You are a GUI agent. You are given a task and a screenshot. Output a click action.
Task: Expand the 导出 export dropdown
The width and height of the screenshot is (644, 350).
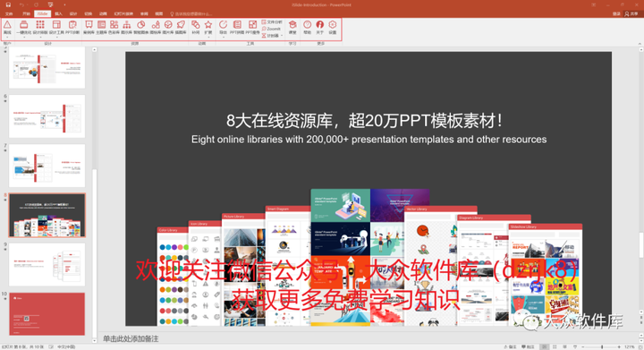(223, 38)
